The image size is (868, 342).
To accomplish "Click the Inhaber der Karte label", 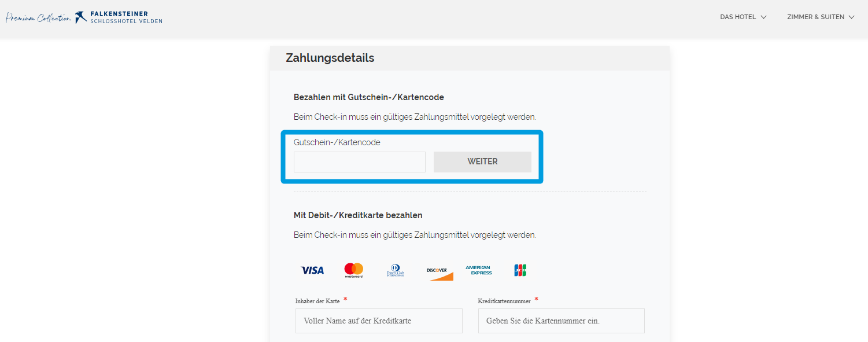I will (317, 301).
